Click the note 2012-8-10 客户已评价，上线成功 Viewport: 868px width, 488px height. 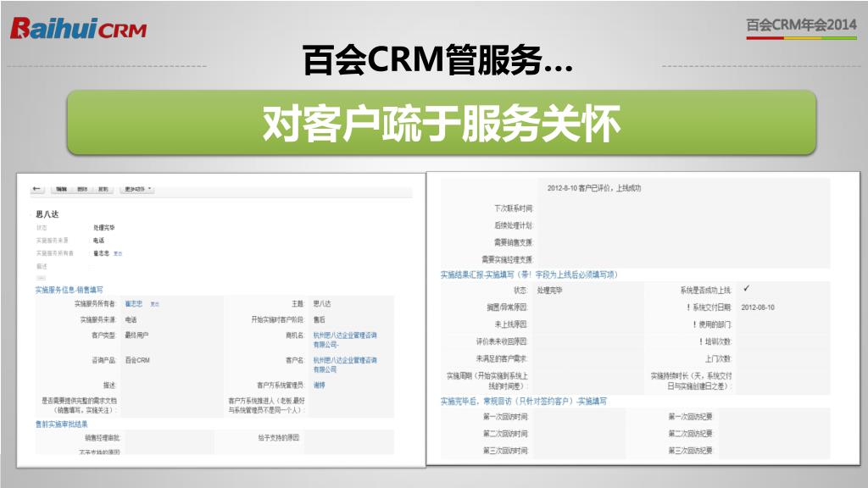pyautogui.click(x=594, y=188)
